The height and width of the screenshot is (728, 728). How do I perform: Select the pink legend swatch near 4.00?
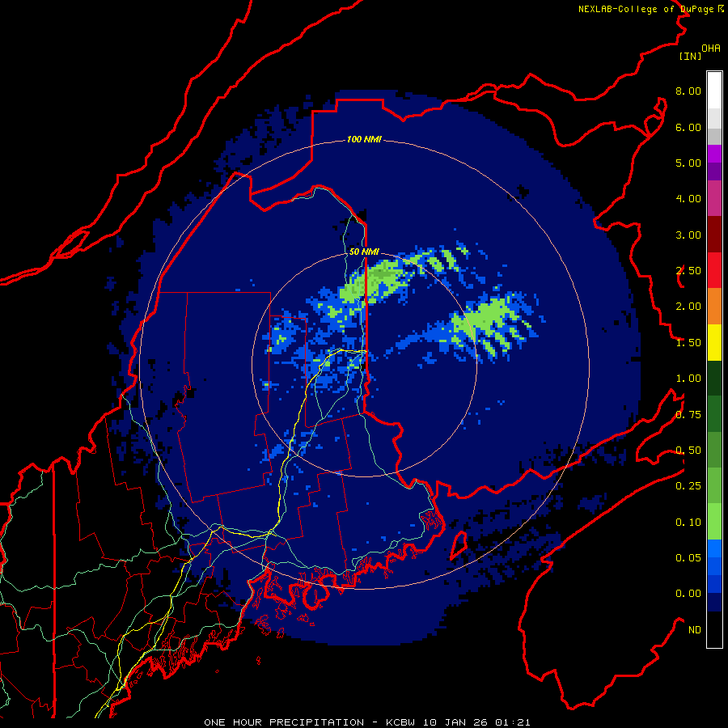[x=714, y=198]
